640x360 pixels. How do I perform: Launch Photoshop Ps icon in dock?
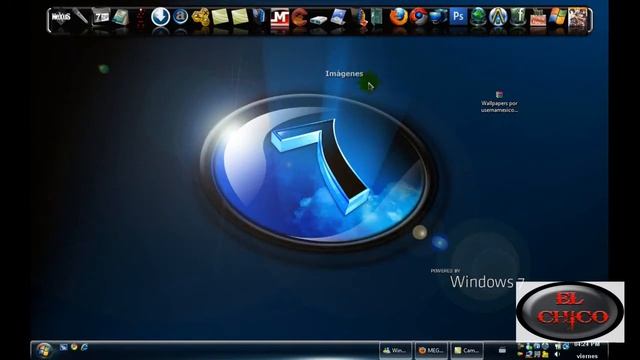pos(458,17)
